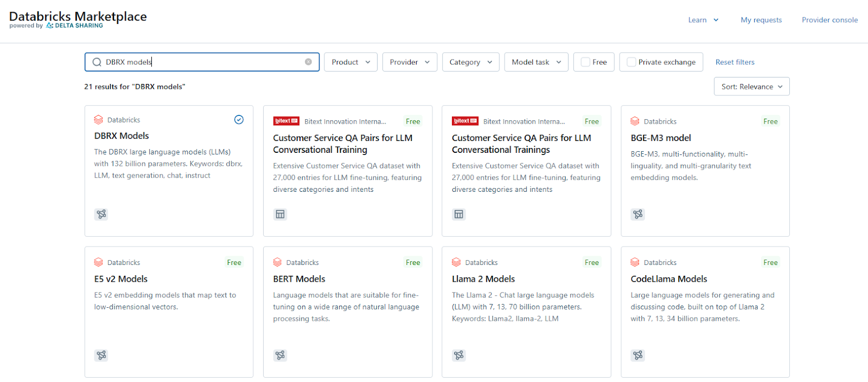The height and width of the screenshot is (382, 868).
Task: Toggle the Private exchange checkbox
Action: pyautogui.click(x=631, y=62)
